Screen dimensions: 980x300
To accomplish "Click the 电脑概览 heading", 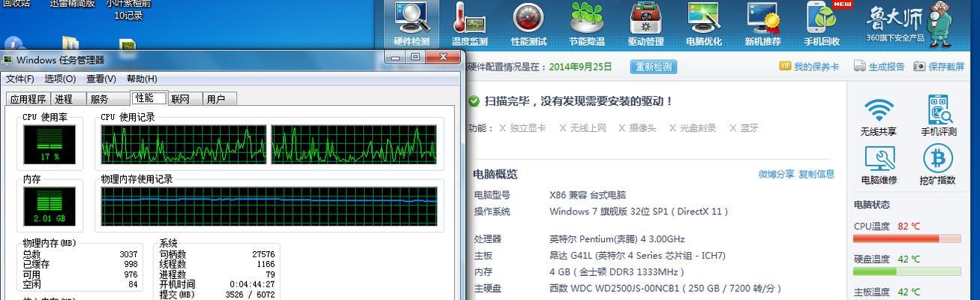I will 495,174.
